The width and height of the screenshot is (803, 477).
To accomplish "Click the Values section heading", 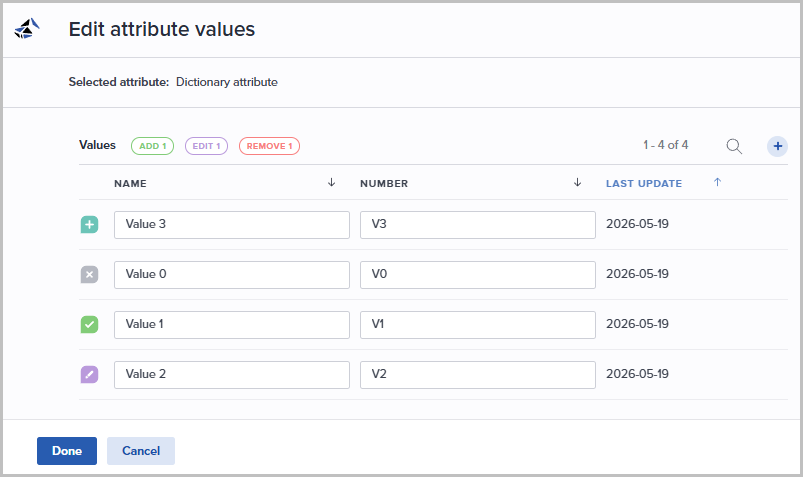I will pos(97,145).
